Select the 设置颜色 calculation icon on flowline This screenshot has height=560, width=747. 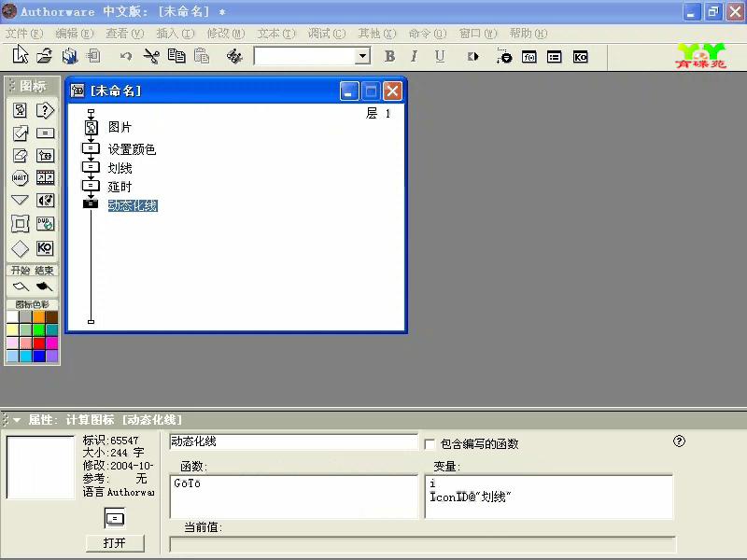[91, 148]
